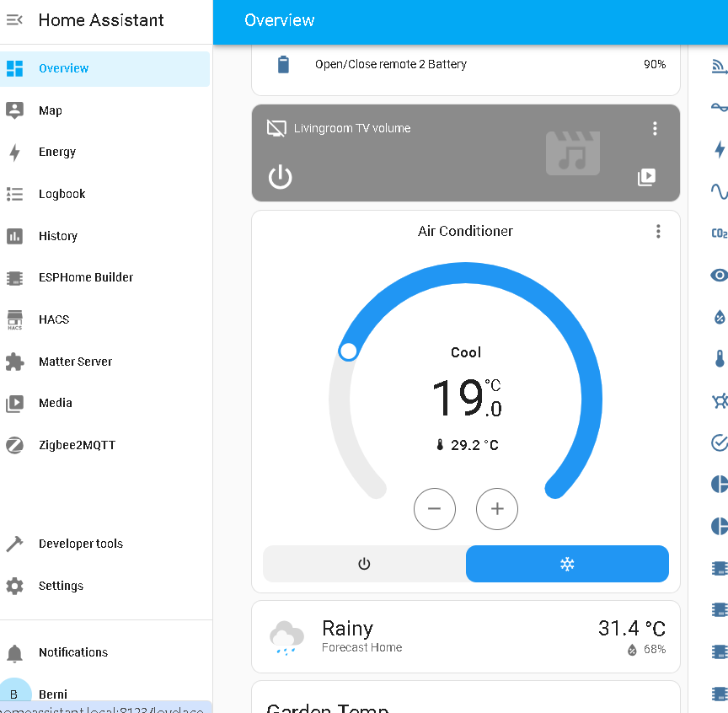Image resolution: width=728 pixels, height=713 pixels.
Task: Open Air Conditioner card options menu
Action: (x=658, y=231)
